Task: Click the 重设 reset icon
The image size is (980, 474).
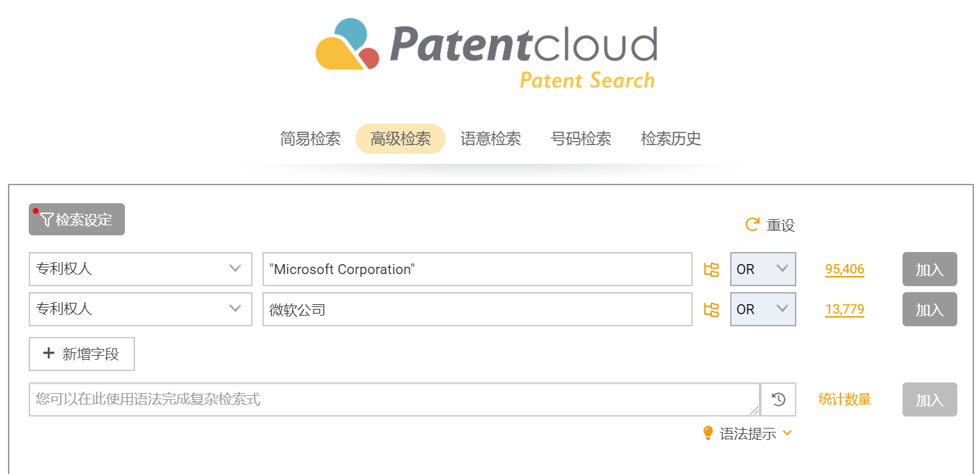Action: [x=752, y=225]
